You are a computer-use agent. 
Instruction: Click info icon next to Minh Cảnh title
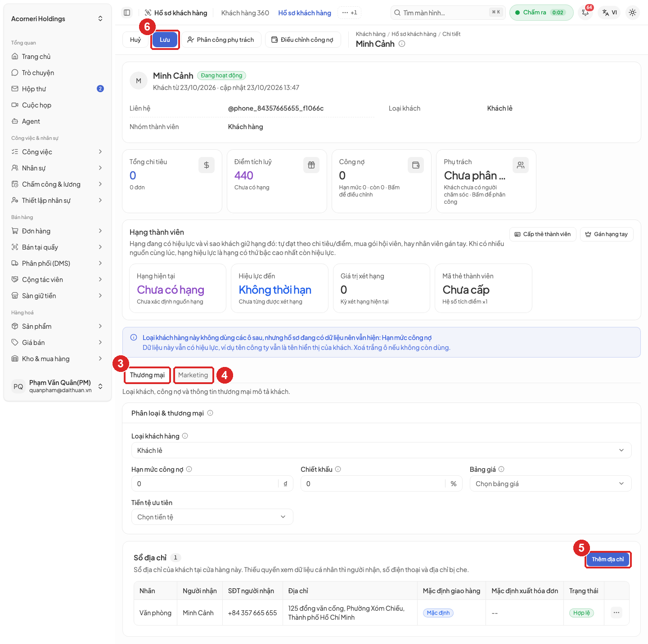[402, 44]
